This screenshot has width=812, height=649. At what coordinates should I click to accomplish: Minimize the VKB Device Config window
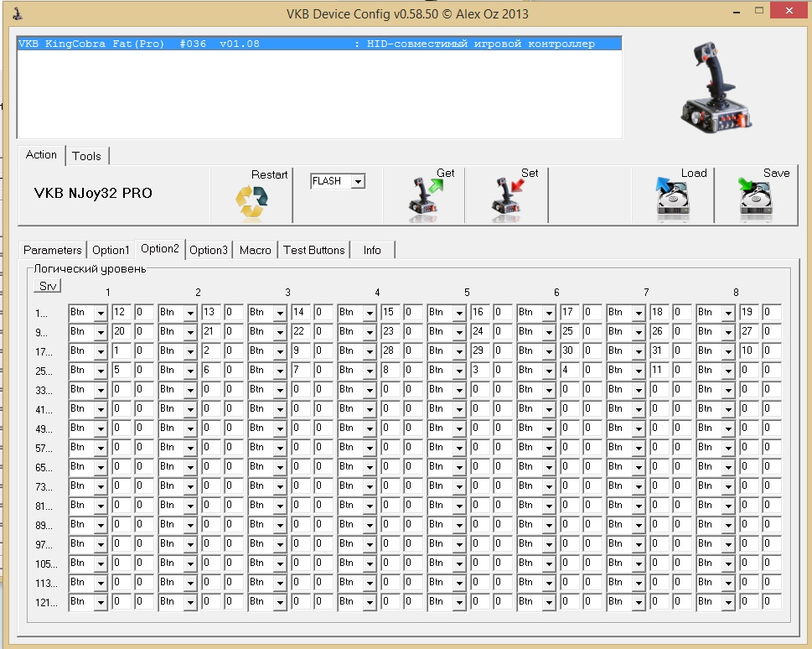[x=736, y=12]
